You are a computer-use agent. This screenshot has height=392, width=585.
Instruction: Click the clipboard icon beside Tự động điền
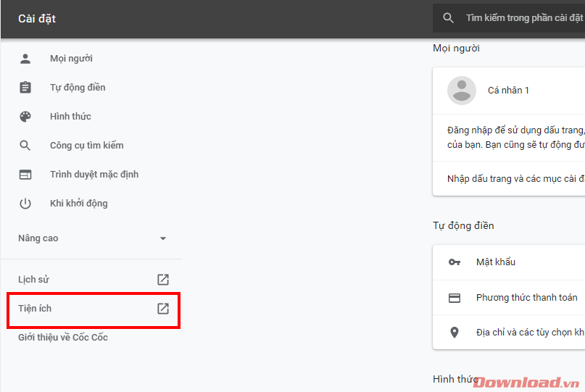(x=25, y=87)
